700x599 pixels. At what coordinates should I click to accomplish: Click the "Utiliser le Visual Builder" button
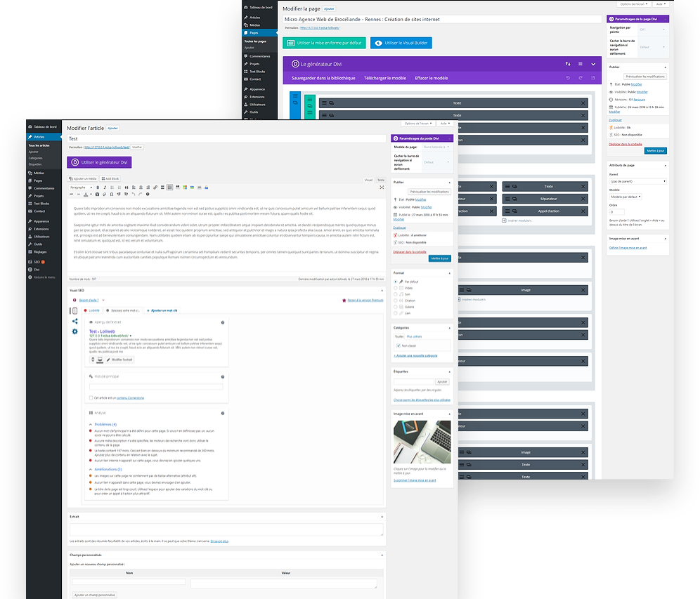coord(401,43)
